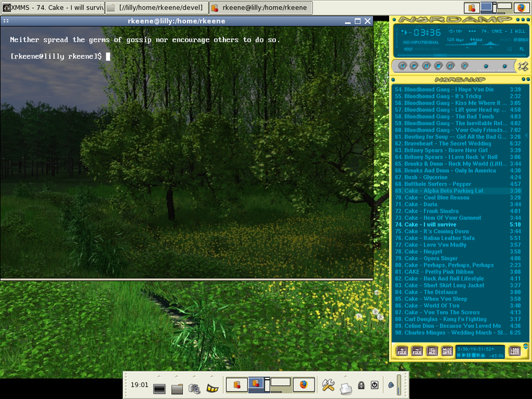532x399 pixels.
Task: Select 'Cake - I will survive' playlist entry
Action: (x=458, y=225)
